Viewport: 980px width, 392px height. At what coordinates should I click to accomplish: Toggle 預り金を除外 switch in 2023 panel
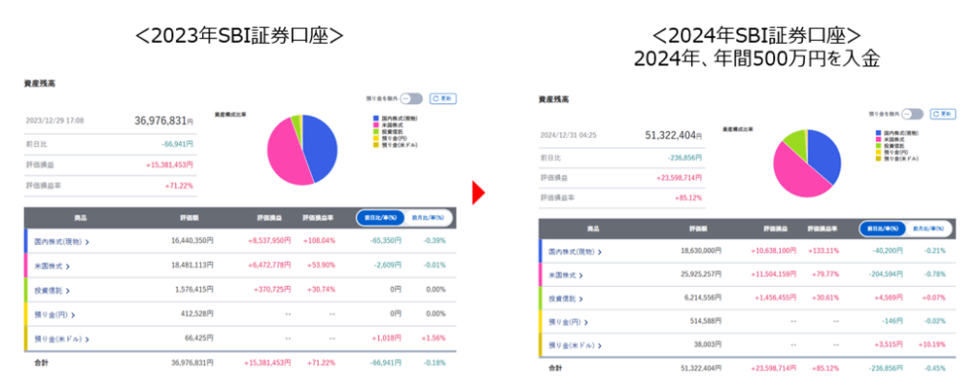click(x=412, y=98)
